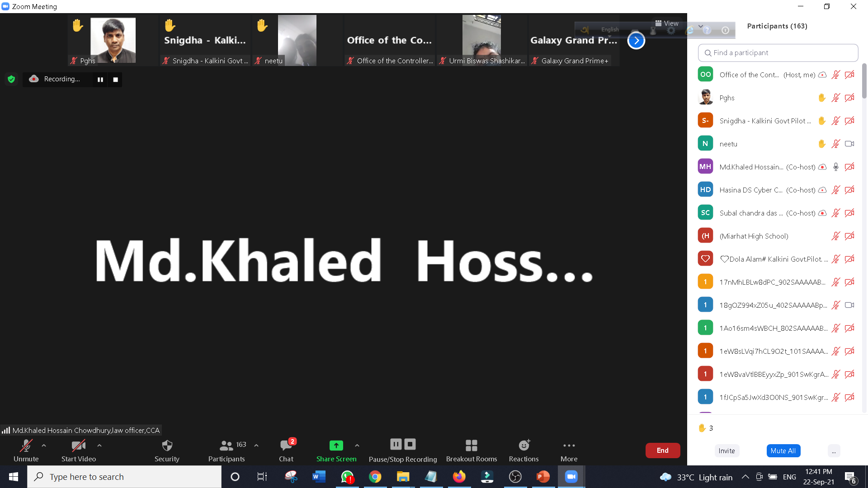Toggle video icon on 18gOZ994xZ05u participant row

point(849,305)
